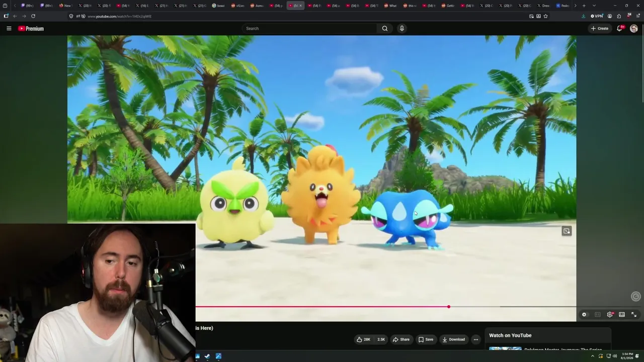Screen dimensions: 644x362
Task: Focus the YouTube search box
Action: [309, 29]
